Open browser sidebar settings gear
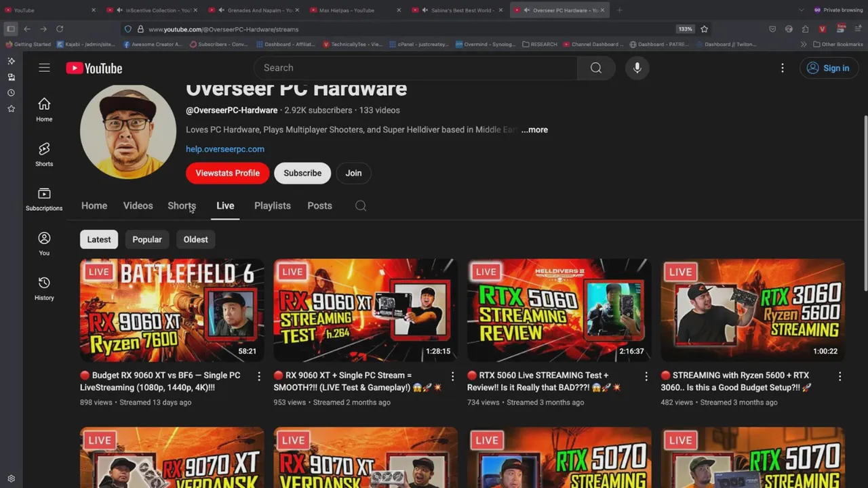868x488 pixels. pos(11,479)
